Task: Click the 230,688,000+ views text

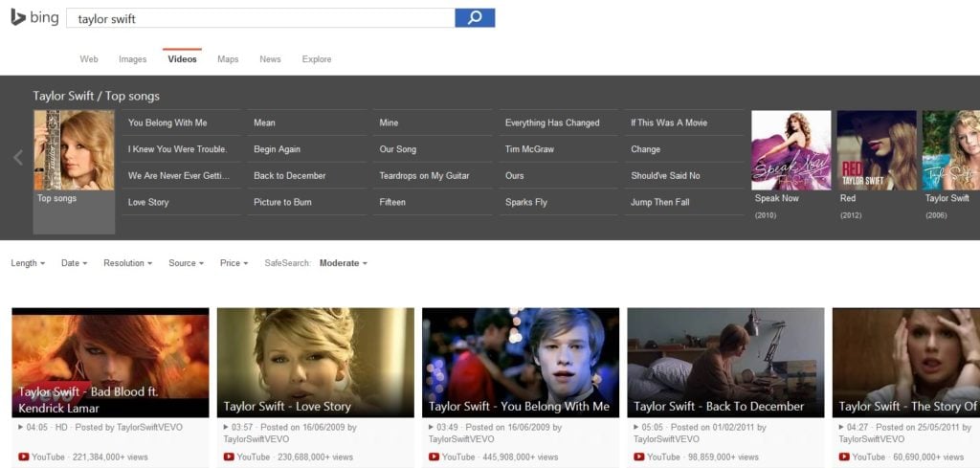Action: 316,457
